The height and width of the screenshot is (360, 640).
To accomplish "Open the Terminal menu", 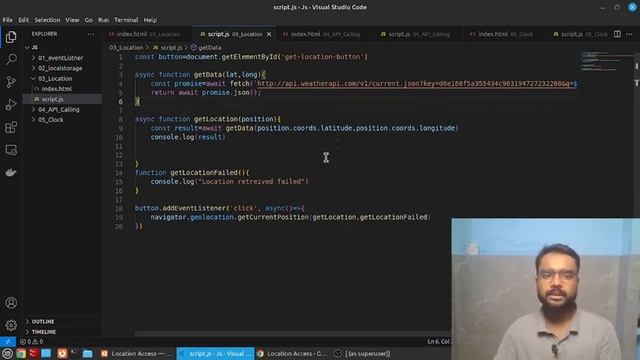I will point(126,20).
